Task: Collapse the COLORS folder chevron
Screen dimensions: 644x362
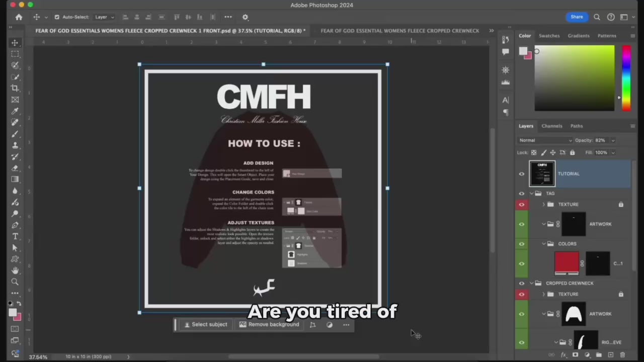Action: pyautogui.click(x=544, y=244)
